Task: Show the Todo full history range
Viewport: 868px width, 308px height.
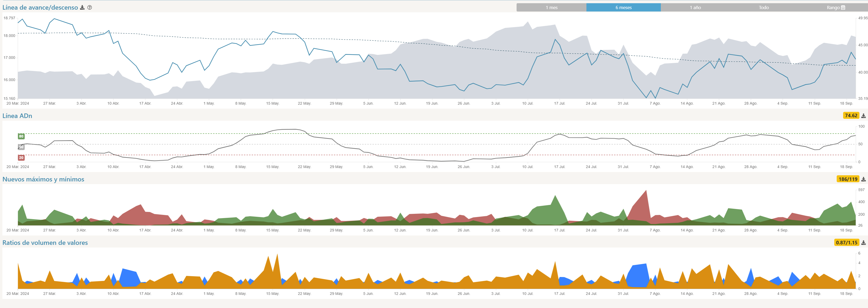Action: tap(764, 7)
